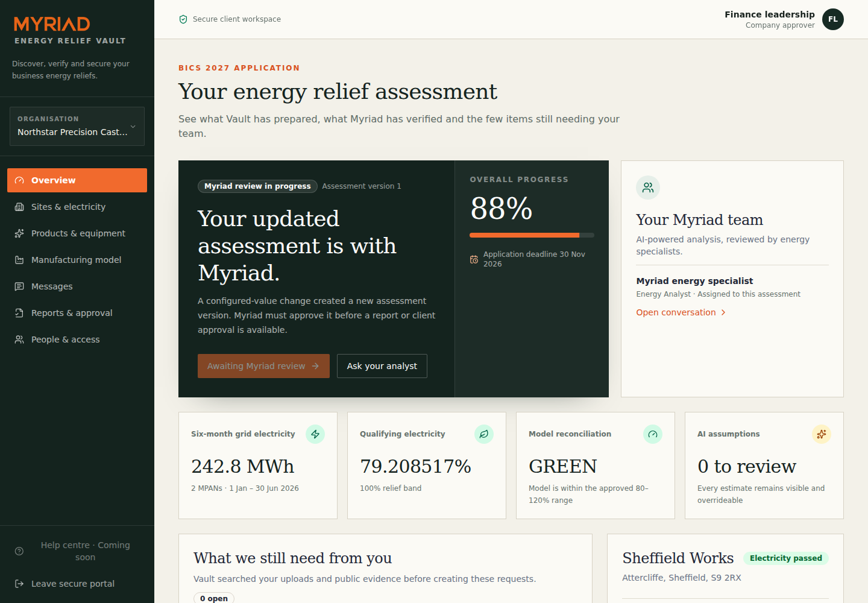Click the Manufacturing model factory icon

(19, 260)
